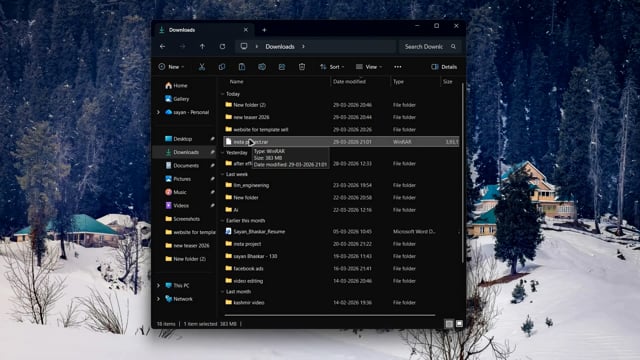Image resolution: width=640 pixels, height=360 pixels.
Task: Click the Cut toolbar icon
Action: click(x=202, y=67)
